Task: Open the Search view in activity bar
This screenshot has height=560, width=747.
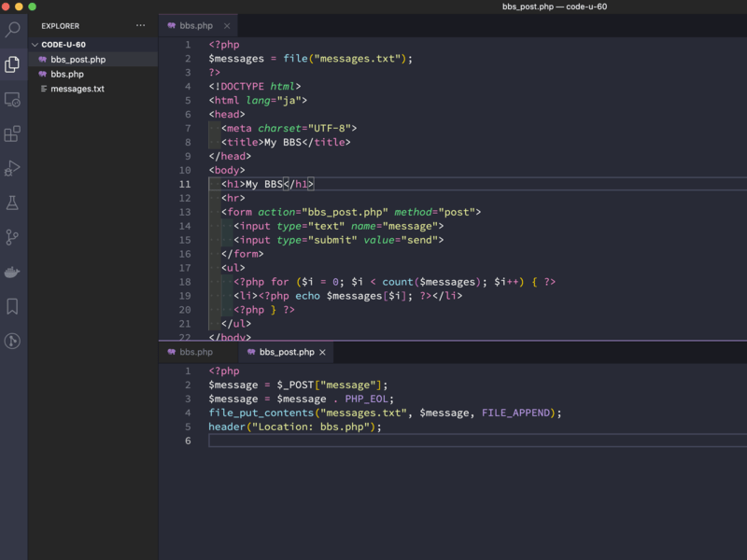Action: [x=13, y=30]
